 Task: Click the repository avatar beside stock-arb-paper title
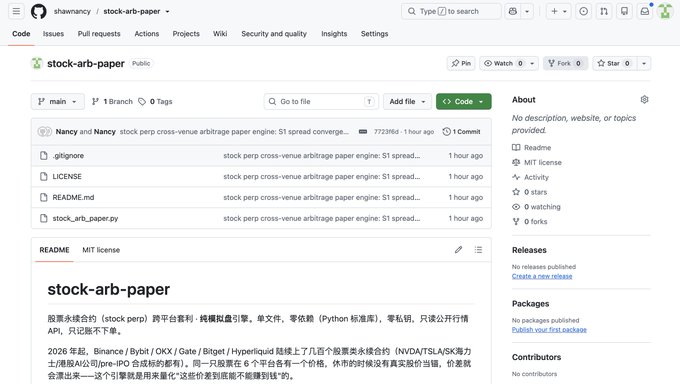point(36,63)
